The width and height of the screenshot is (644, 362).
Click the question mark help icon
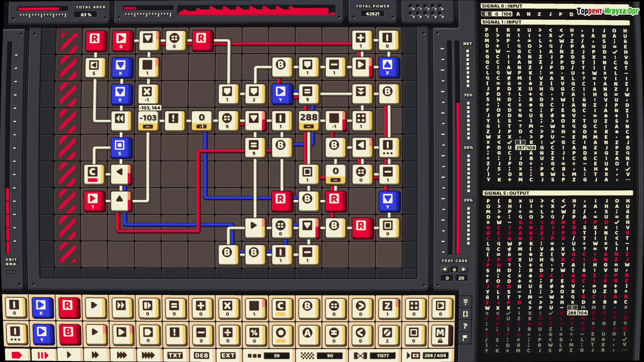tap(465, 326)
